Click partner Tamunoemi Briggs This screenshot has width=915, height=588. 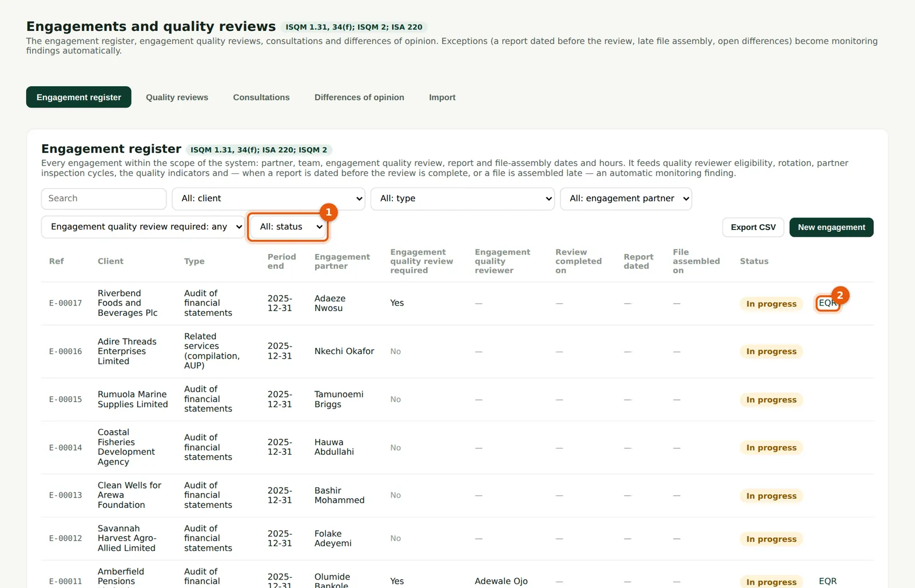point(339,399)
